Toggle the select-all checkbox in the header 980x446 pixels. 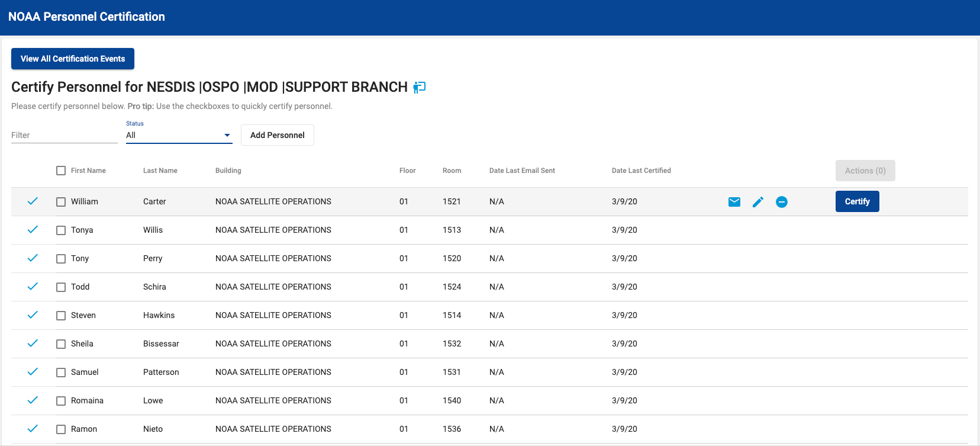[61, 171]
